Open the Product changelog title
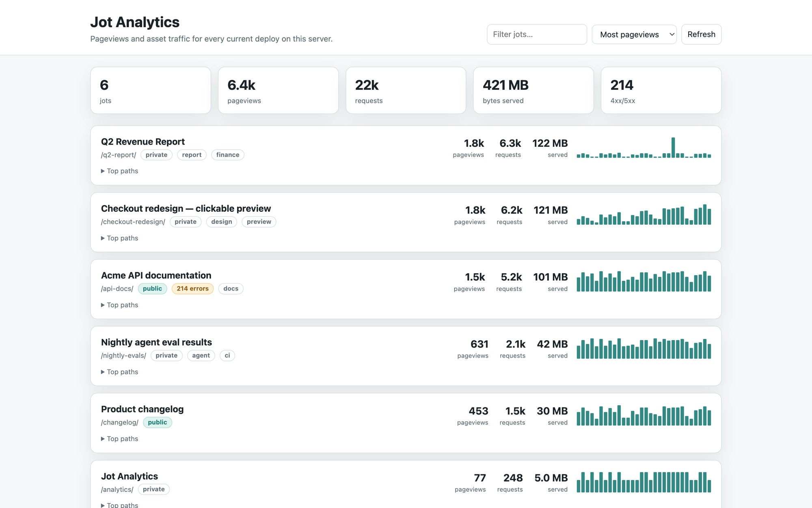The image size is (812, 508). (142, 409)
